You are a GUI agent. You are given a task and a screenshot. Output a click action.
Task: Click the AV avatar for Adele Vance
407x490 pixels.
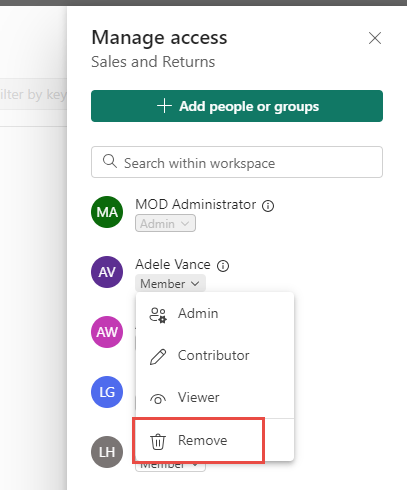click(x=107, y=272)
